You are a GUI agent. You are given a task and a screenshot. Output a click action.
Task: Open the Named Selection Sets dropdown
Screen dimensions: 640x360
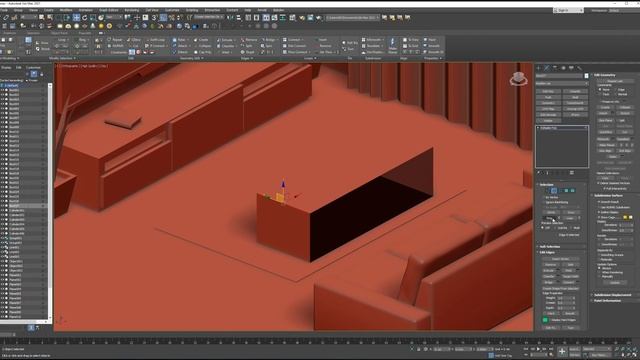(x=209, y=18)
